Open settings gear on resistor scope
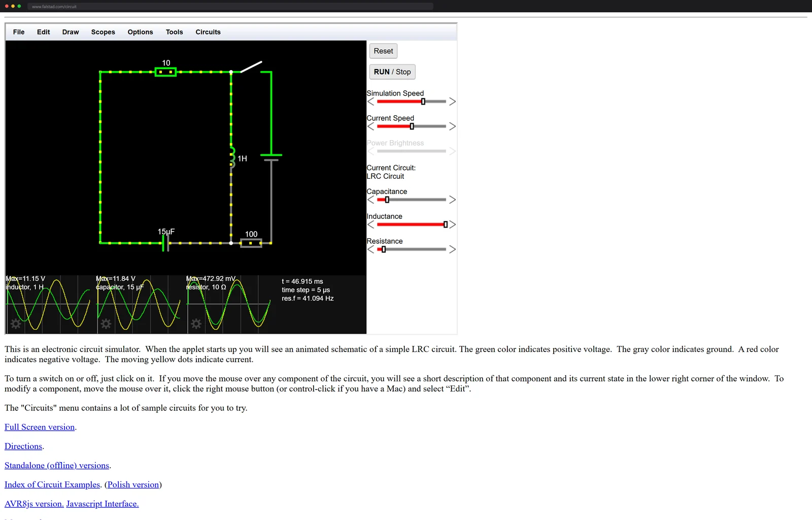The image size is (812, 520). point(196,323)
